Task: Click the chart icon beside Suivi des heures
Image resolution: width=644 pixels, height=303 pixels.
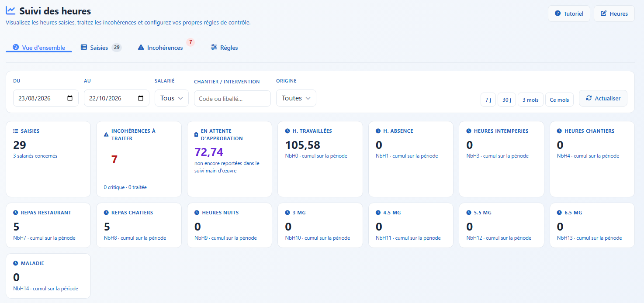Action: (10, 10)
